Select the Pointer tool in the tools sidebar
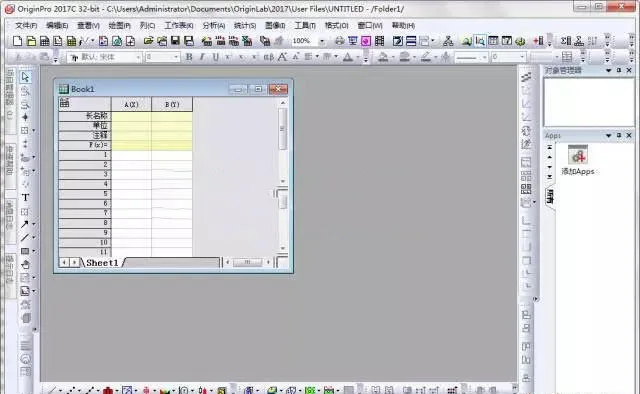The image size is (640, 394). pos(25,77)
